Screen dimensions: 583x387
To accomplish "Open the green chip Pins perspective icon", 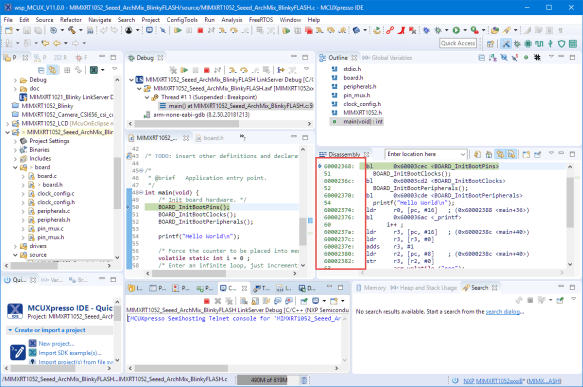I will point(528,43).
